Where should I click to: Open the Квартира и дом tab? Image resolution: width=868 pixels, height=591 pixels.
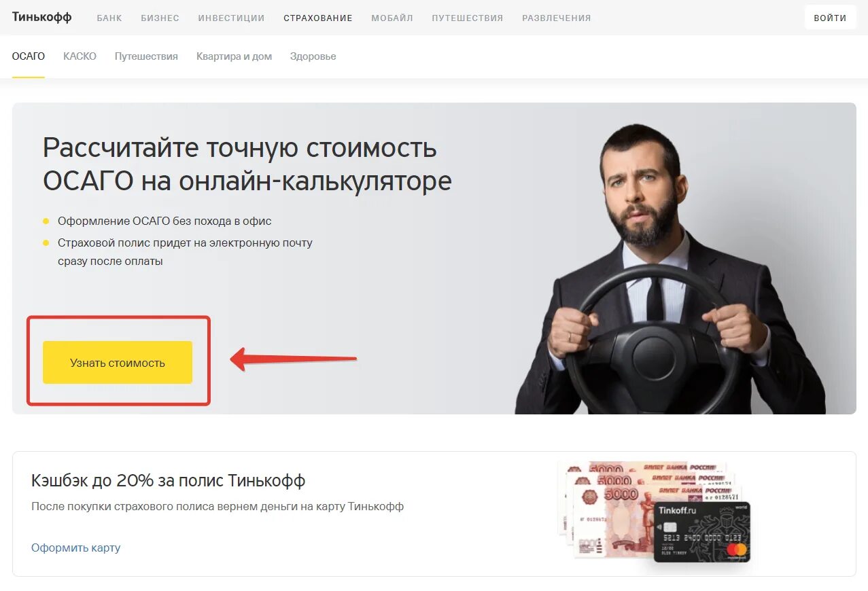click(234, 56)
